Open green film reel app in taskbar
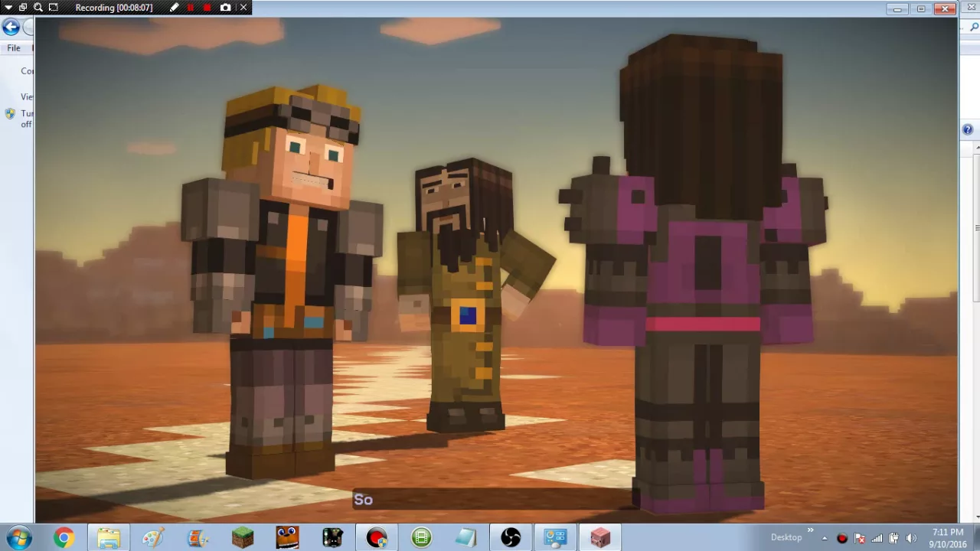Viewport: 980px width, 551px height. point(422,538)
